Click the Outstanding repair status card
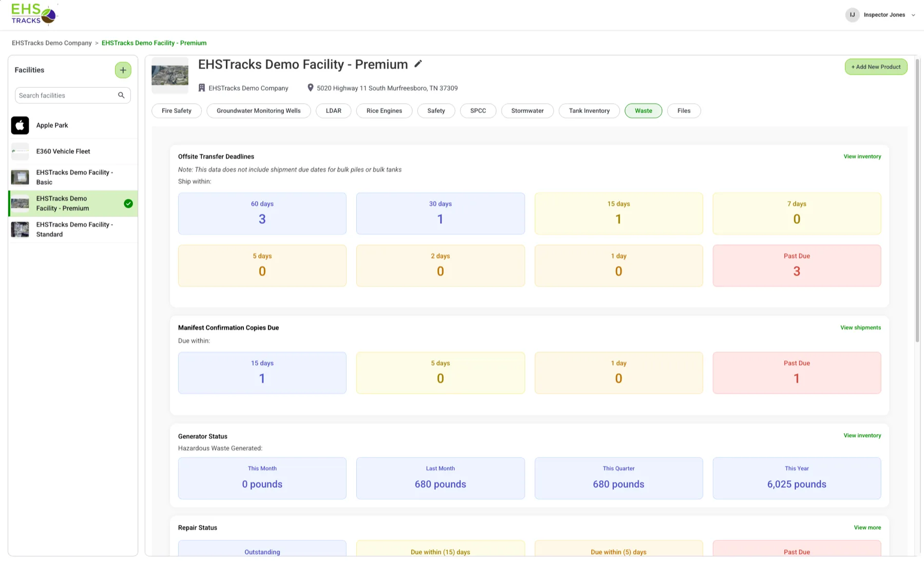 tap(262, 548)
